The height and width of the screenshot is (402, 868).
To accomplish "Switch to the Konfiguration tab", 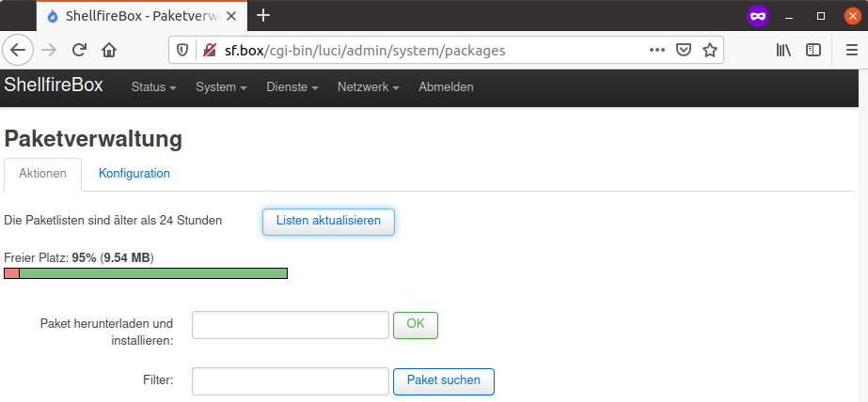I will pyautogui.click(x=134, y=174).
